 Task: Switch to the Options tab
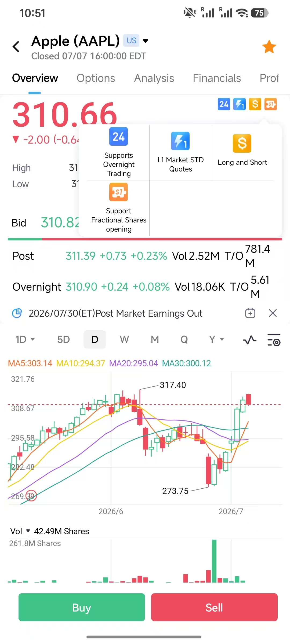click(x=96, y=78)
